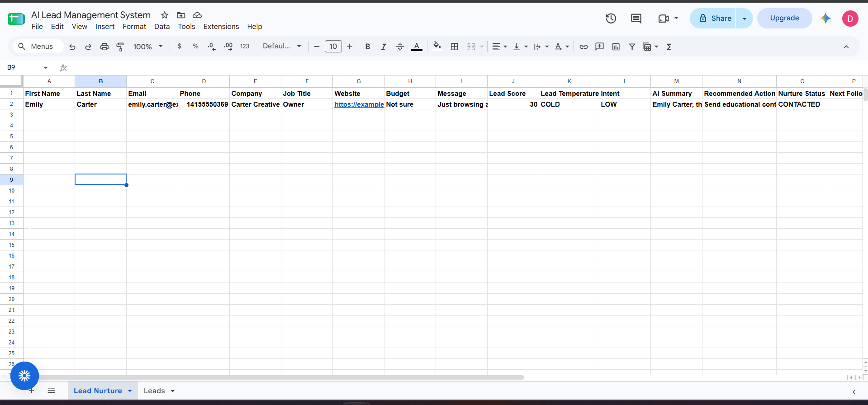This screenshot has width=868, height=405.
Task: Print the spreadsheet using printer icon
Action: [x=104, y=47]
